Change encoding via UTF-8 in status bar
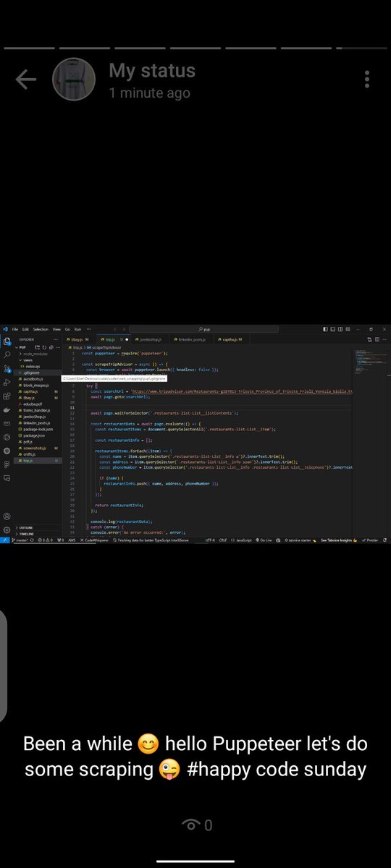391x868 pixels. tap(210, 540)
